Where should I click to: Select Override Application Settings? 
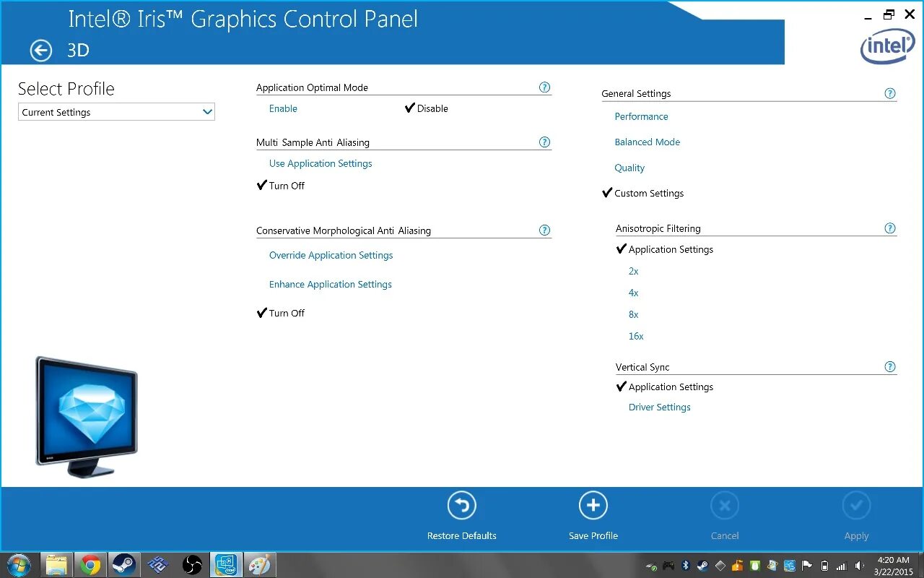(331, 255)
